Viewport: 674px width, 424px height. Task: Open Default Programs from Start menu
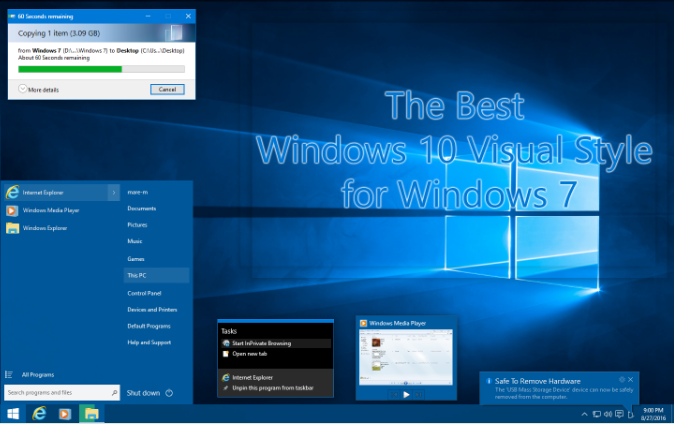(x=149, y=326)
